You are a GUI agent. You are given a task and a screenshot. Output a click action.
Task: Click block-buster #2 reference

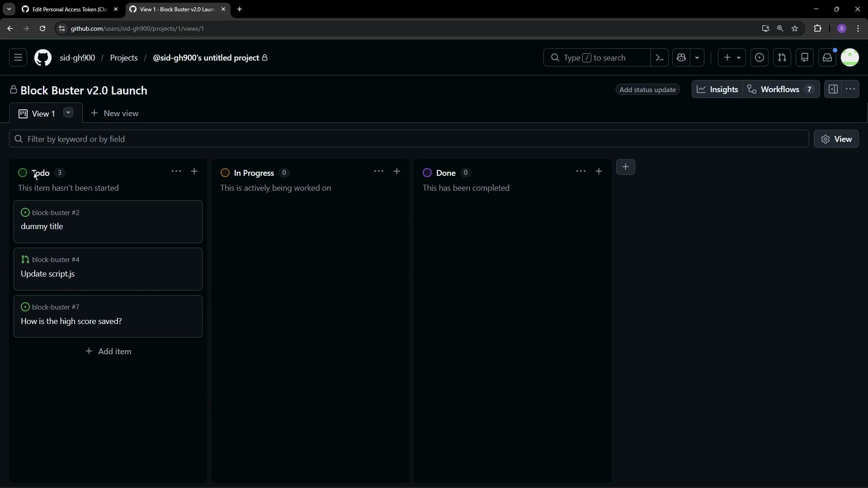[56, 213]
